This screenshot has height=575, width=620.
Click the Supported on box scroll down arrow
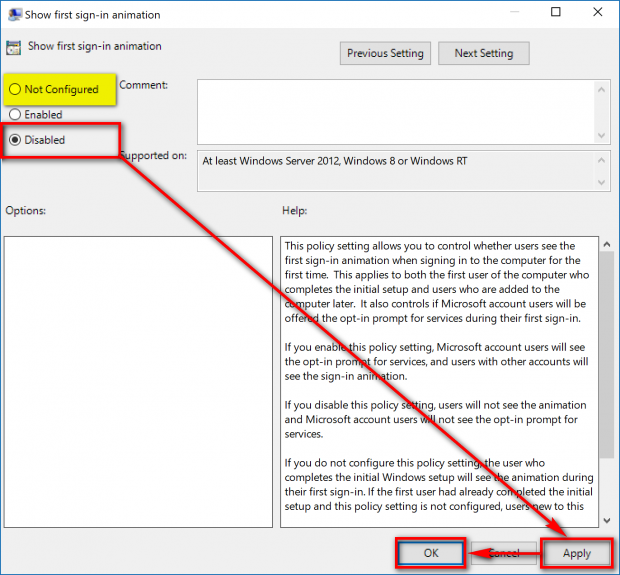pos(602,182)
